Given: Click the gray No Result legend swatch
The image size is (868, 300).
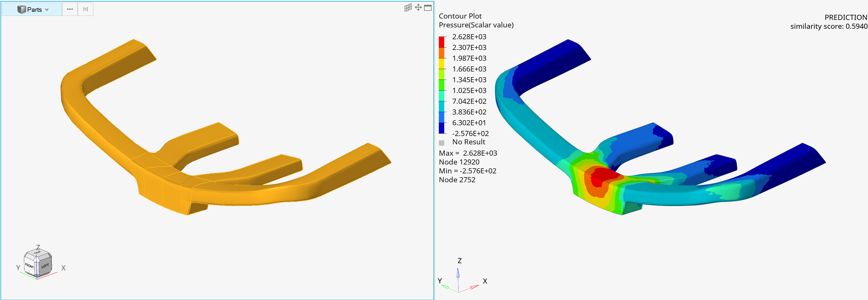Looking at the screenshot, I should click(442, 142).
